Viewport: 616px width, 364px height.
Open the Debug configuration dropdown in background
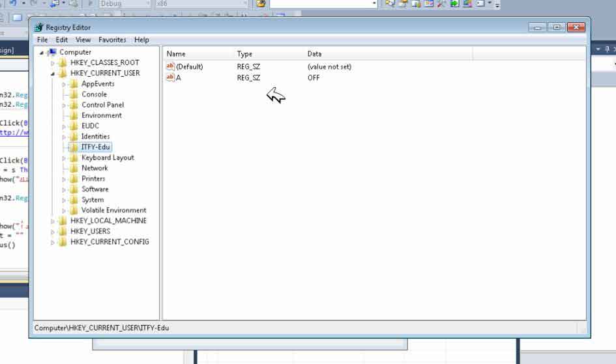click(x=124, y=4)
